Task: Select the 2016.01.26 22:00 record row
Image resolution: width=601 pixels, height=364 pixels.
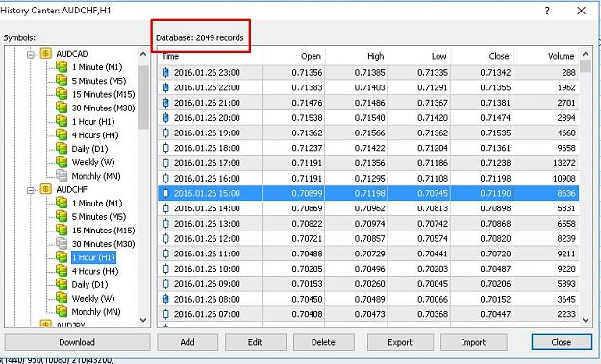Action: [x=368, y=87]
